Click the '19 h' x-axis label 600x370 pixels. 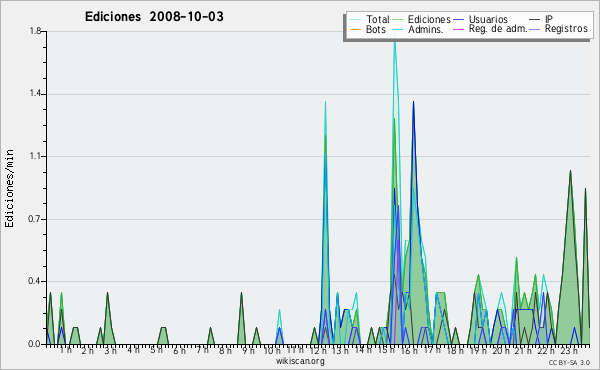[478, 351]
